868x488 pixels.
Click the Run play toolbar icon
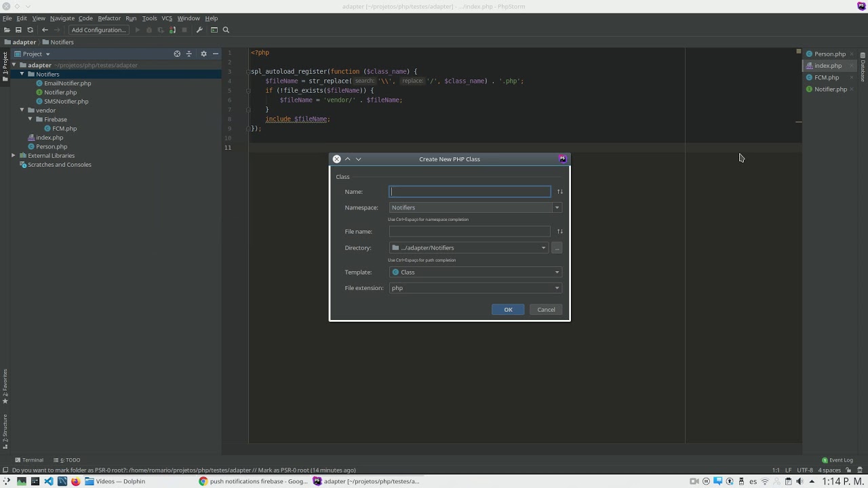138,30
